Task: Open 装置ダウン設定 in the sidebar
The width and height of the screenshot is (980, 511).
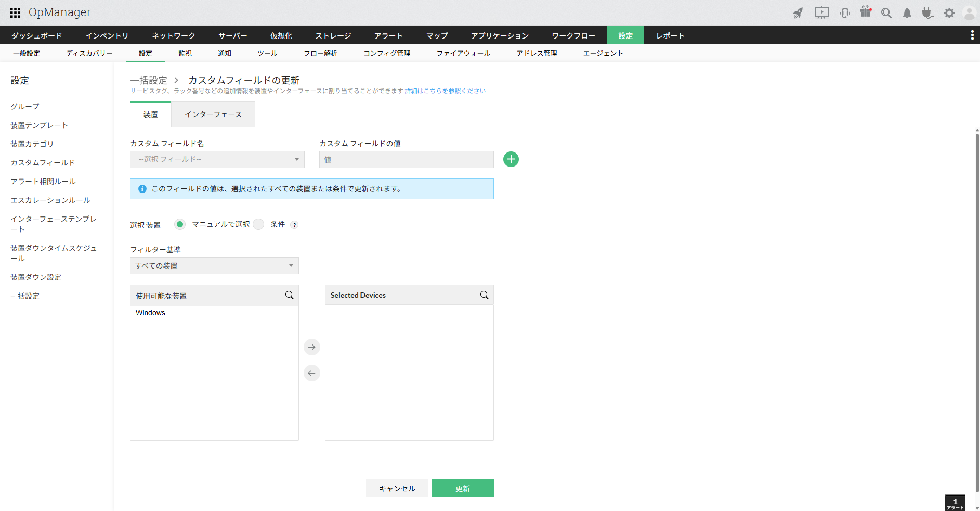Action: (36, 277)
